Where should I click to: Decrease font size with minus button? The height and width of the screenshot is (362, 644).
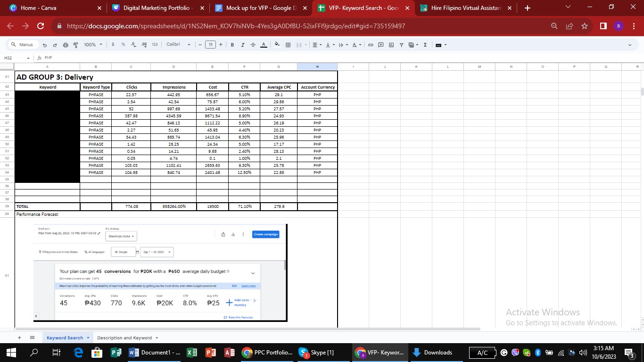(200, 45)
